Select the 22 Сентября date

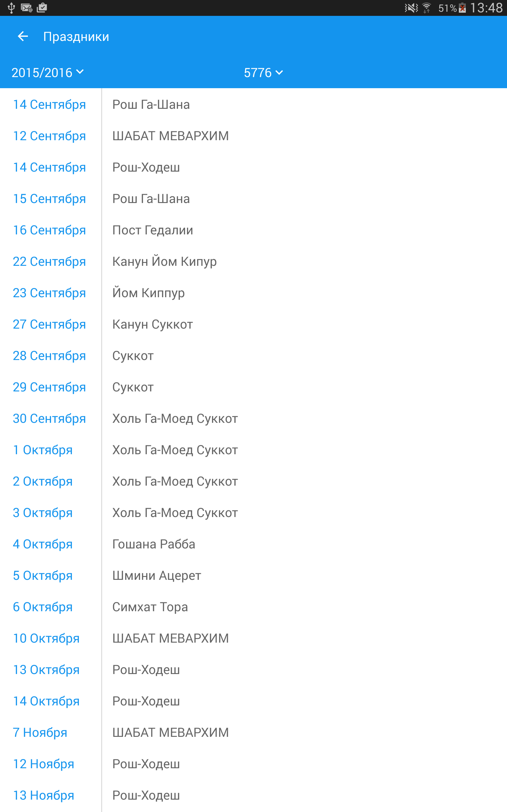click(x=49, y=261)
